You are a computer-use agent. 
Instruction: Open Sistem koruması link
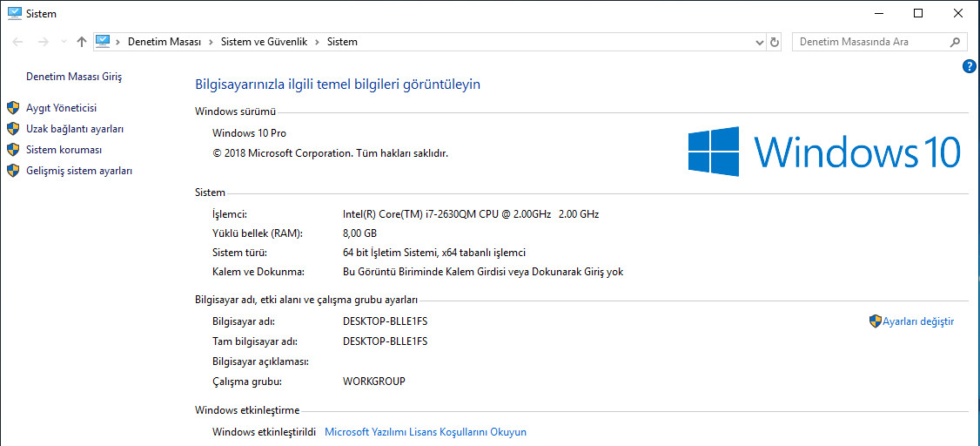[64, 150]
